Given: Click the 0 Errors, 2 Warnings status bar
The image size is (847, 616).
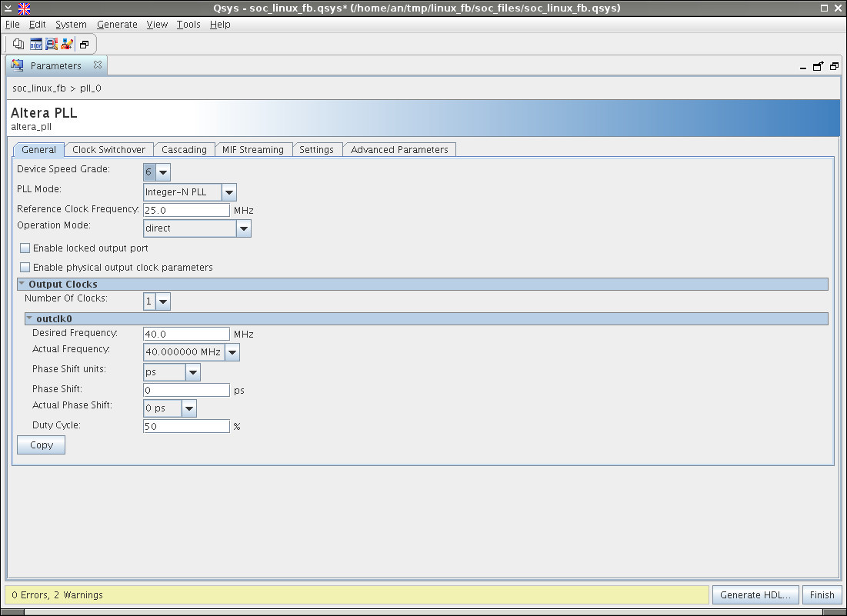Looking at the screenshot, I should tap(356, 595).
